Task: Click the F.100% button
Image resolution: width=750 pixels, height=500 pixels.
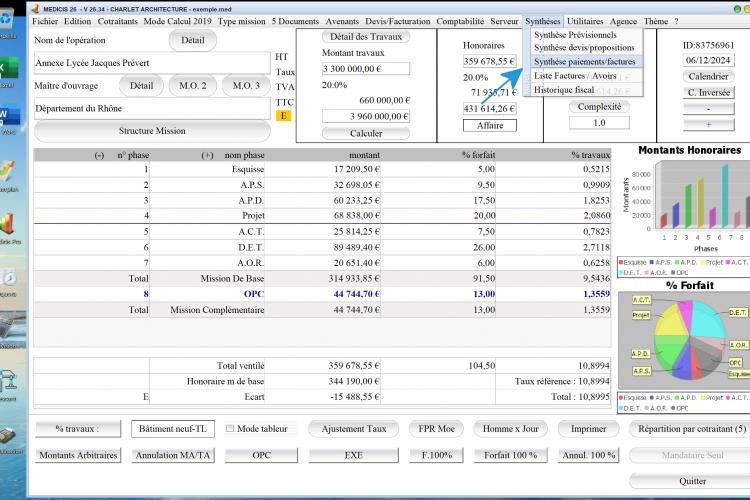Action: pos(436,456)
